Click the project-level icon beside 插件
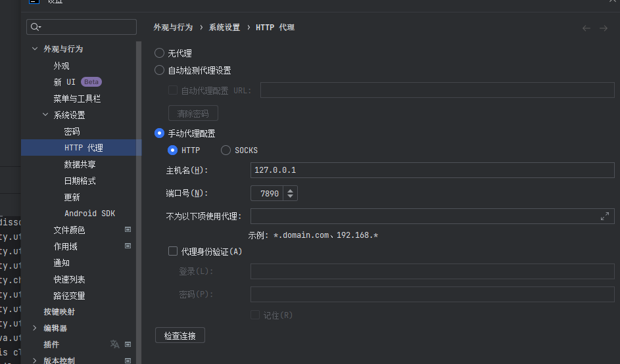The image size is (620, 364). tap(128, 344)
